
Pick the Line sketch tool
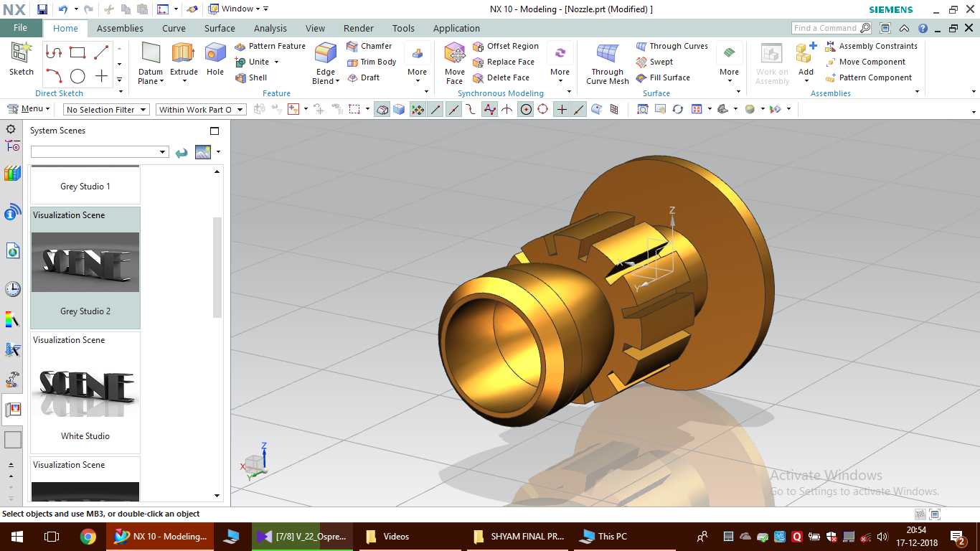click(x=101, y=52)
